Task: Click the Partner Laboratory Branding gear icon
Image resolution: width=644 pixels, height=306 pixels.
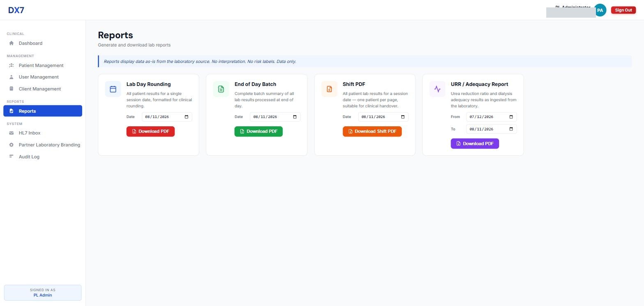Action: (x=11, y=145)
